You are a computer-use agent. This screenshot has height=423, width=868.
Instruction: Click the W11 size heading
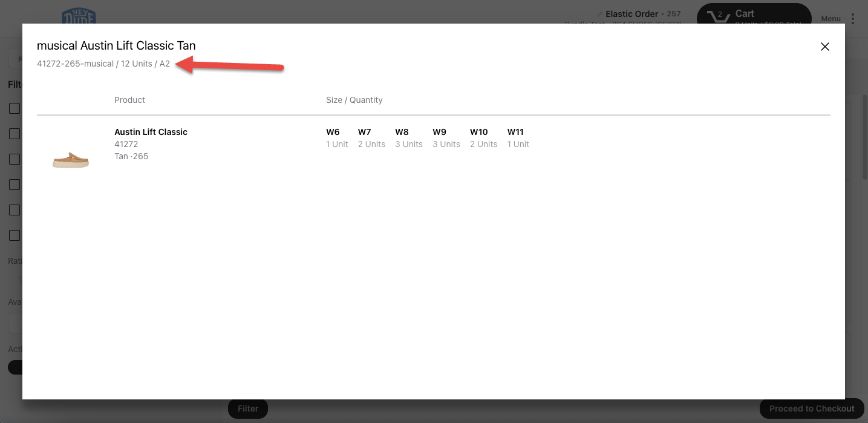click(x=515, y=132)
